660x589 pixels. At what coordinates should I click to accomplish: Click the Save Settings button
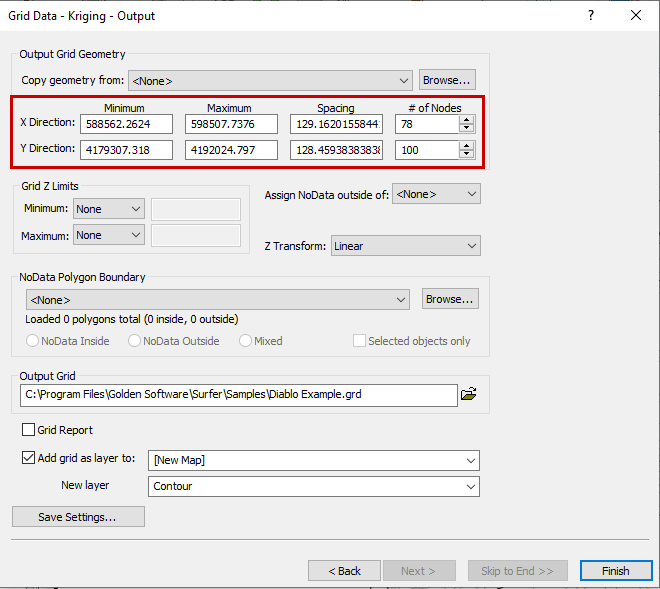click(x=78, y=517)
